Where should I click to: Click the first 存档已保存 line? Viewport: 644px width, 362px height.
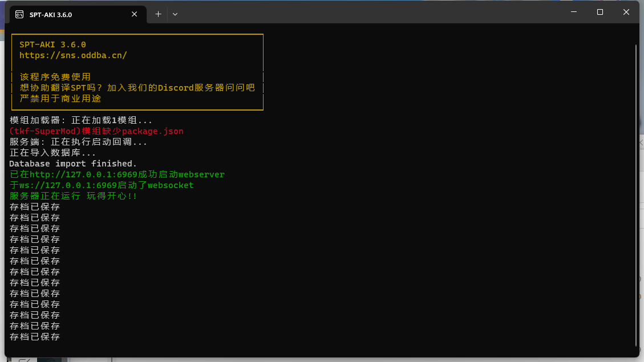click(34, 206)
